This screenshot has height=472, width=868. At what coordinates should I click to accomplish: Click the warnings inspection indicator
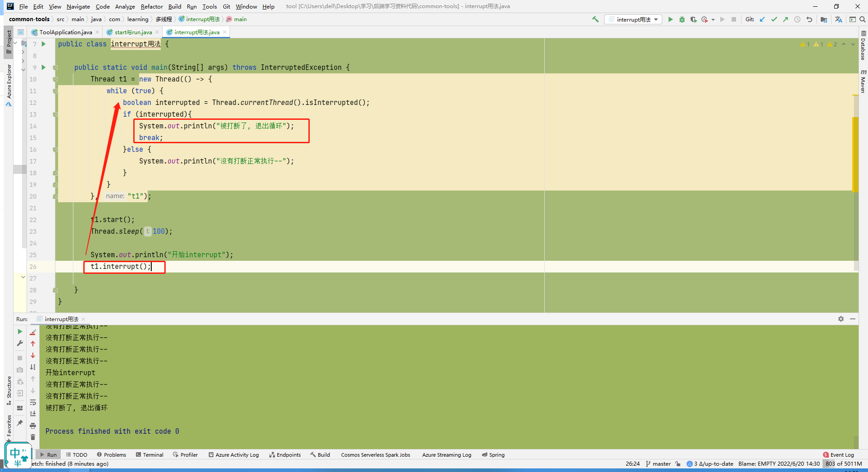coord(818,44)
